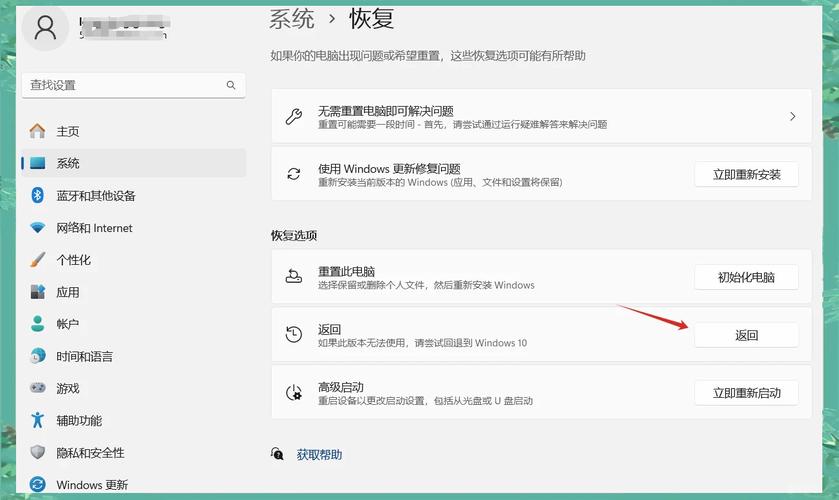Open the 获取帮助 link
Viewport: 839px width, 500px height.
tap(319, 454)
